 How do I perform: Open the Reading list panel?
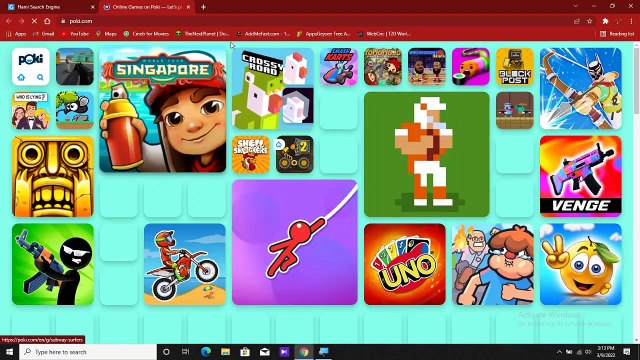pos(617,34)
